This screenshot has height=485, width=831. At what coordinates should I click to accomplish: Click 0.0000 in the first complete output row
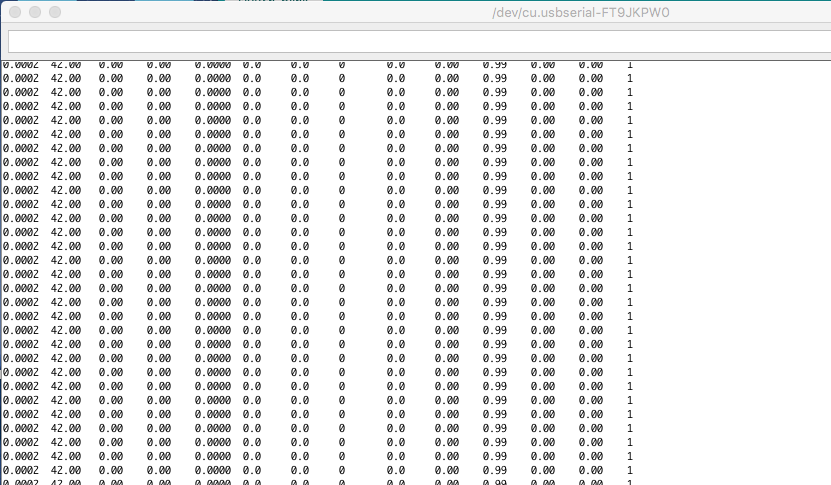point(212,78)
